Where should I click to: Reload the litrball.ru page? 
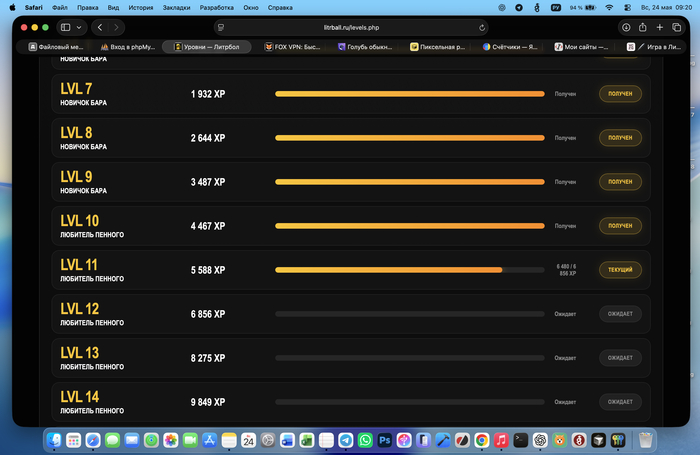coord(482,27)
